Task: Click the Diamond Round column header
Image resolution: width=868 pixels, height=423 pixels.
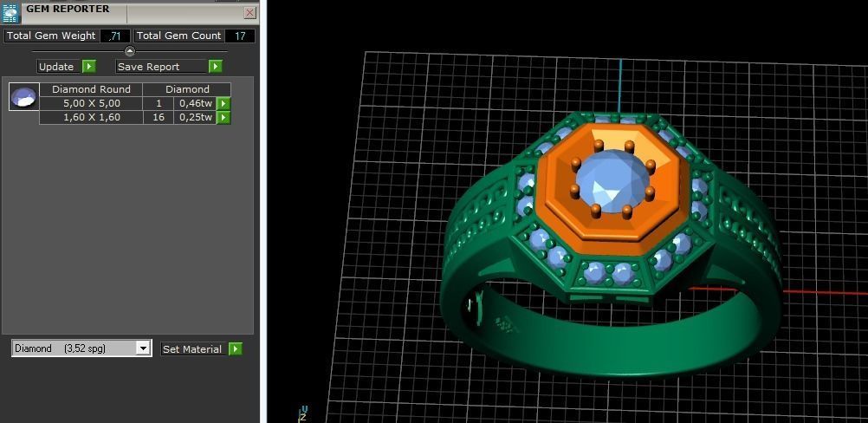Action: point(91,89)
